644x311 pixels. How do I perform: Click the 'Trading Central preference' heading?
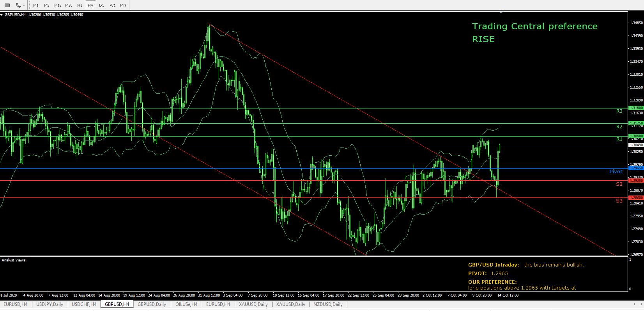534,27
